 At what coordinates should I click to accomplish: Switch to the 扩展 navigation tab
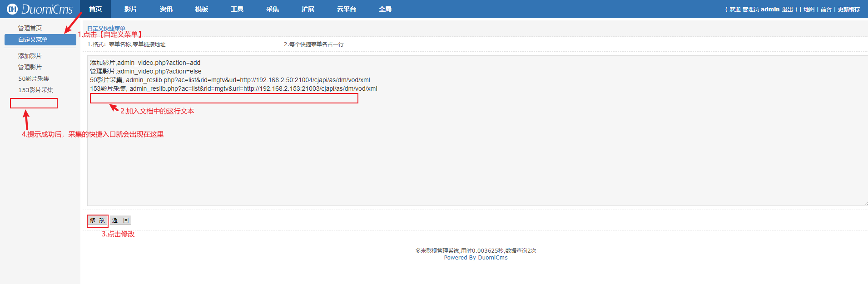point(308,9)
